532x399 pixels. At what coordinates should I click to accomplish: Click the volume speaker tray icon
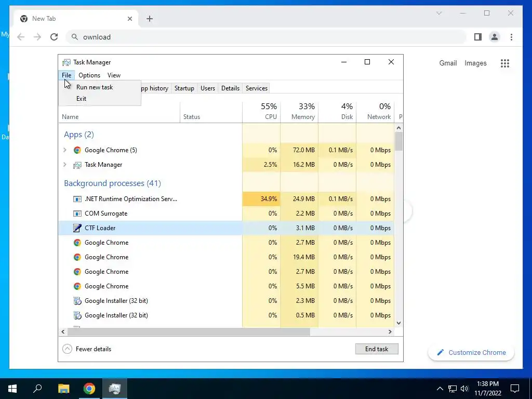(465, 389)
